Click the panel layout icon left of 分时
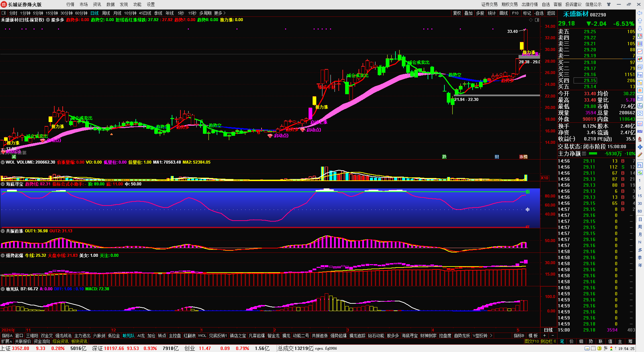 4,13
